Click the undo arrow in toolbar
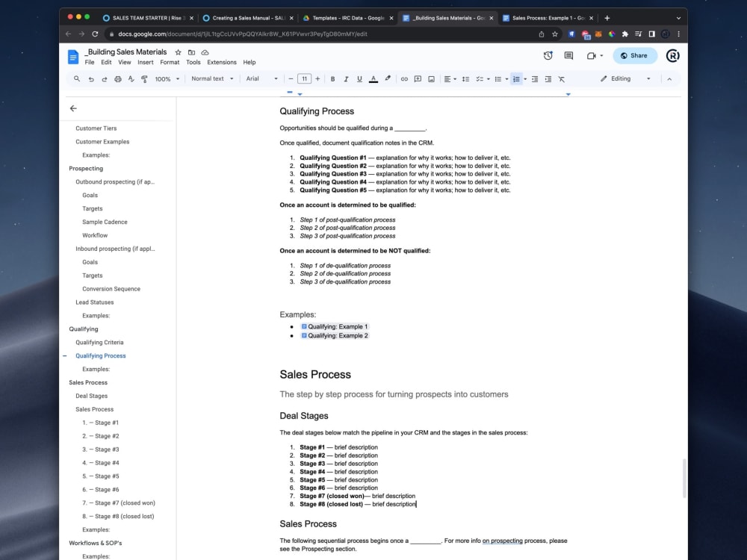 point(91,79)
